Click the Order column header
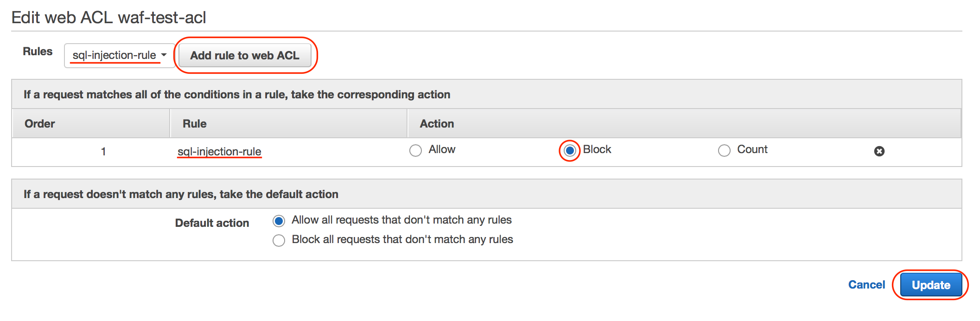This screenshot has height=321, width=980. [x=39, y=123]
